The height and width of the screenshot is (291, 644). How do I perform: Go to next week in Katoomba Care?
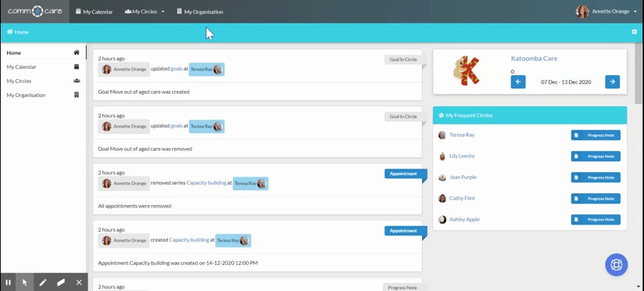(613, 82)
